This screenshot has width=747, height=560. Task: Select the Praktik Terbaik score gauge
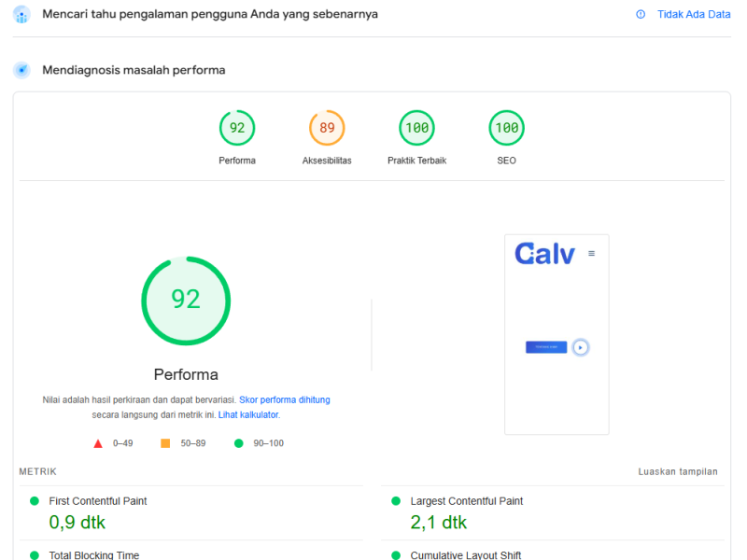(x=416, y=128)
